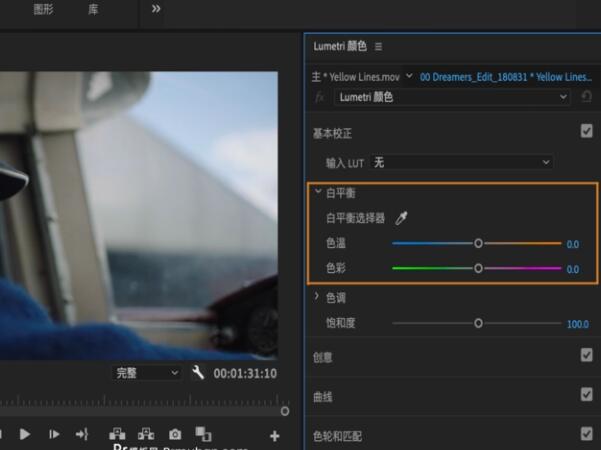Export frame with camera icon
This screenshot has height=450, width=601.
click(x=175, y=434)
